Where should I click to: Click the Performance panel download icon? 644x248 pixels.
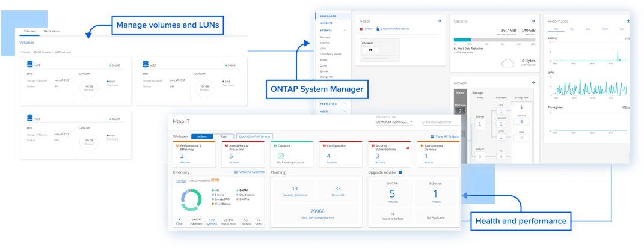tap(628, 21)
